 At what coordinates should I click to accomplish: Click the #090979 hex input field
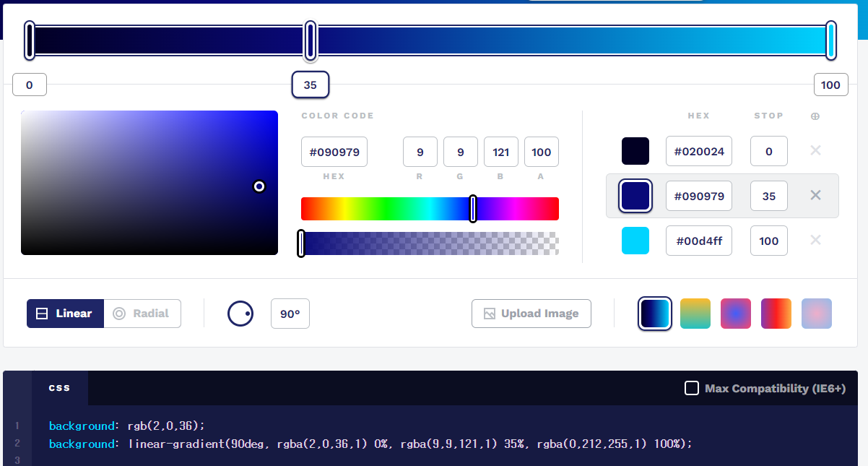click(334, 152)
